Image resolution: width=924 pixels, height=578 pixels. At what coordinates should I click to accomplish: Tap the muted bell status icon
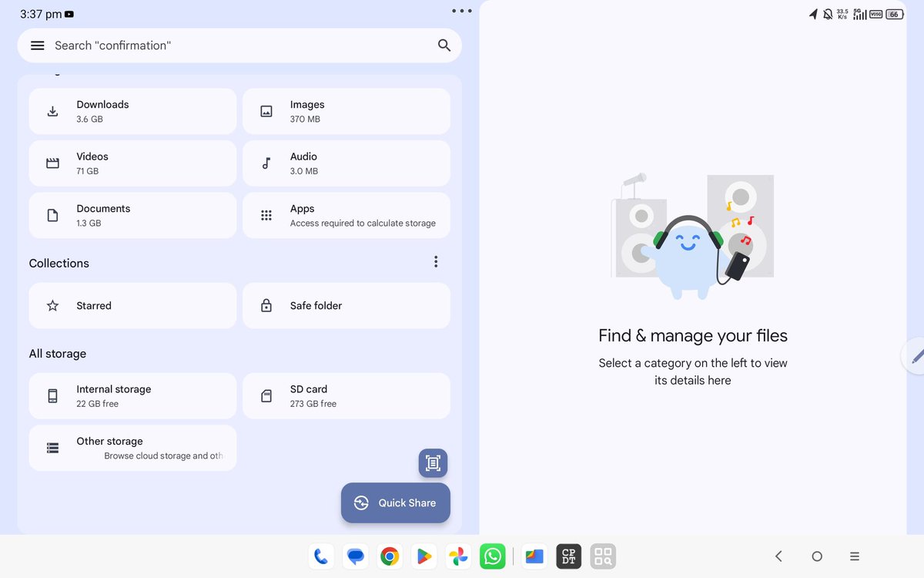828,14
